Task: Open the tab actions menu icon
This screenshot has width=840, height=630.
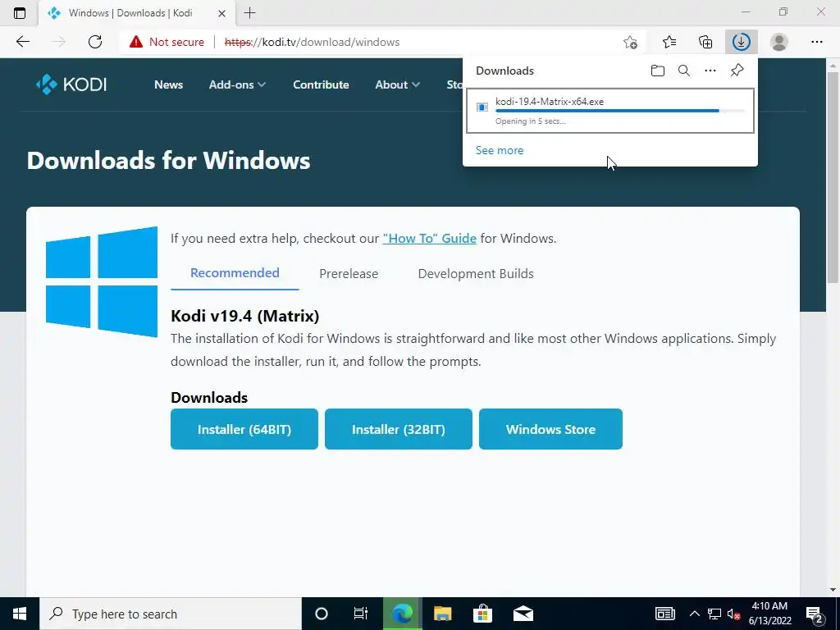Action: click(x=20, y=13)
